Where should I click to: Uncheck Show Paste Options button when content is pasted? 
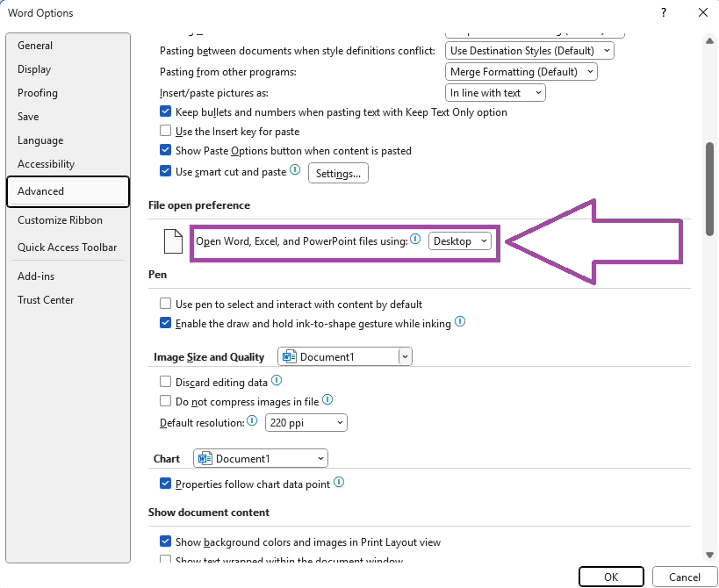point(166,150)
